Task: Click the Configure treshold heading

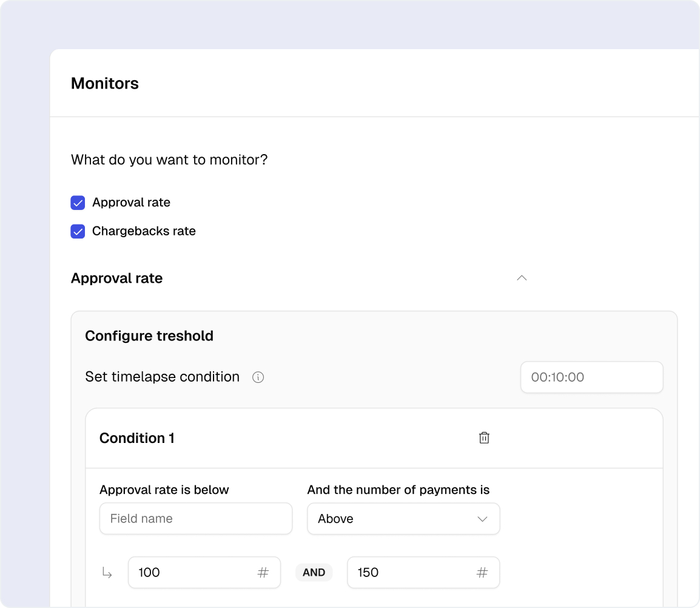Action: [x=149, y=336]
